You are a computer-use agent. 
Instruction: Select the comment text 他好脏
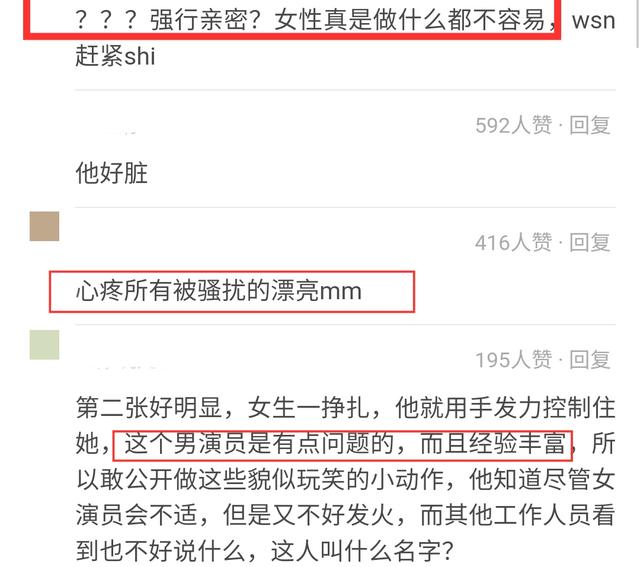pyautogui.click(x=111, y=173)
